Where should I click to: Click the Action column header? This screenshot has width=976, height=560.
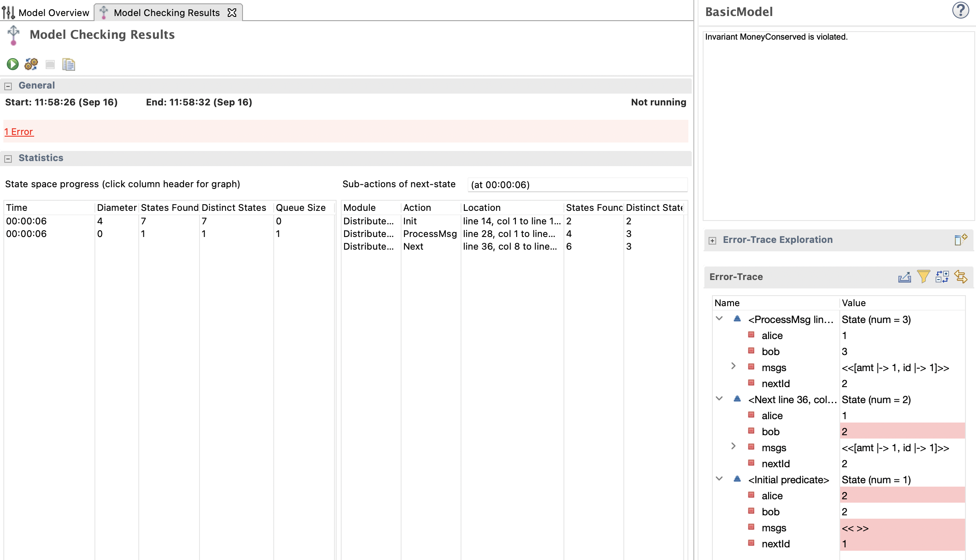tap(431, 207)
